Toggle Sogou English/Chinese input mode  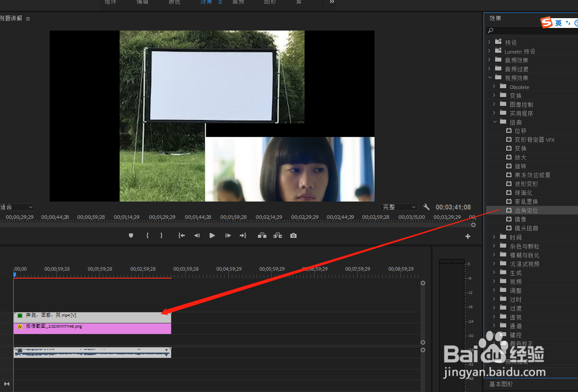(x=558, y=23)
